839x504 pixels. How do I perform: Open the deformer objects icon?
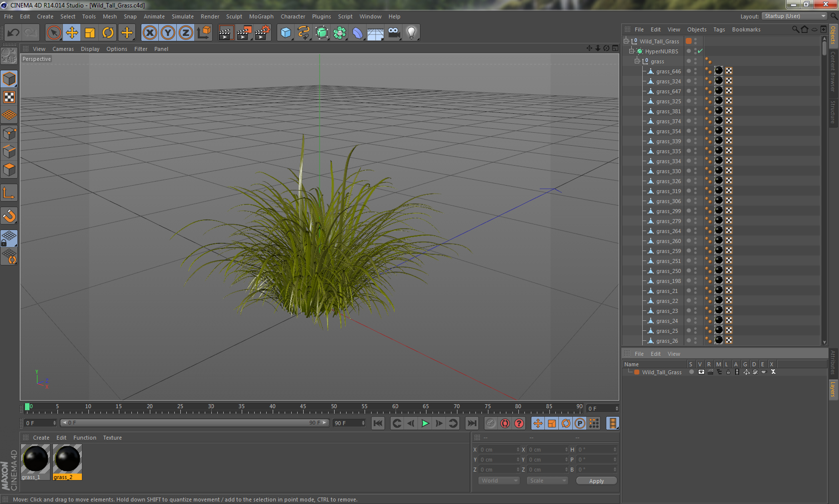pos(358,33)
